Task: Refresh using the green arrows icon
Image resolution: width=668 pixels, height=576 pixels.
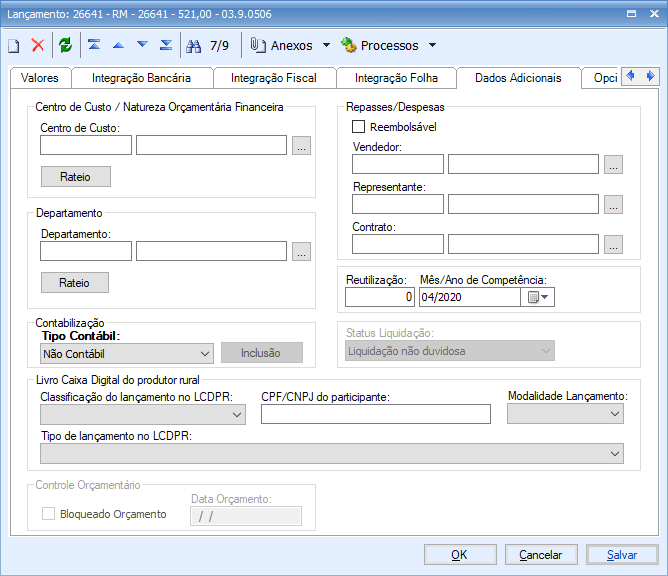Action: (x=65, y=45)
